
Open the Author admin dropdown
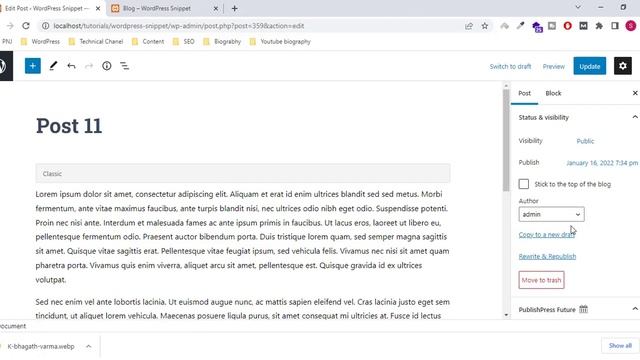[551, 214]
